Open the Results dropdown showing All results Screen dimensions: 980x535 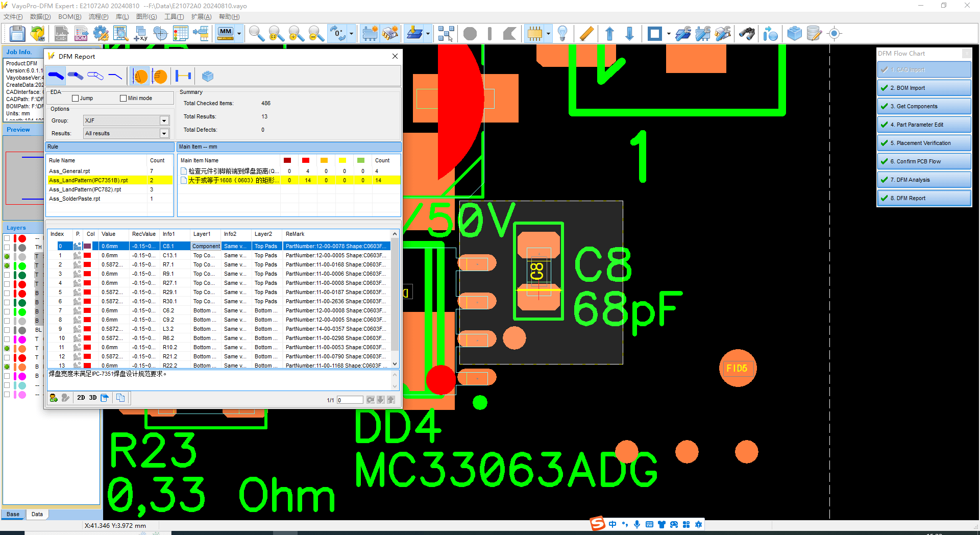(x=163, y=133)
